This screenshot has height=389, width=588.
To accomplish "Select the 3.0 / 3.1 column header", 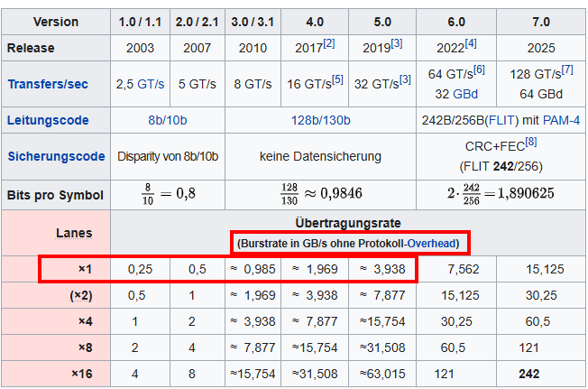I will (x=253, y=22).
